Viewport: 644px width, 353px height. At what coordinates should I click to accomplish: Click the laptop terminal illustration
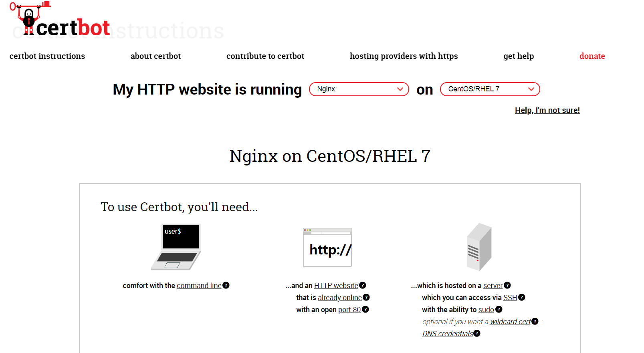pyautogui.click(x=176, y=247)
